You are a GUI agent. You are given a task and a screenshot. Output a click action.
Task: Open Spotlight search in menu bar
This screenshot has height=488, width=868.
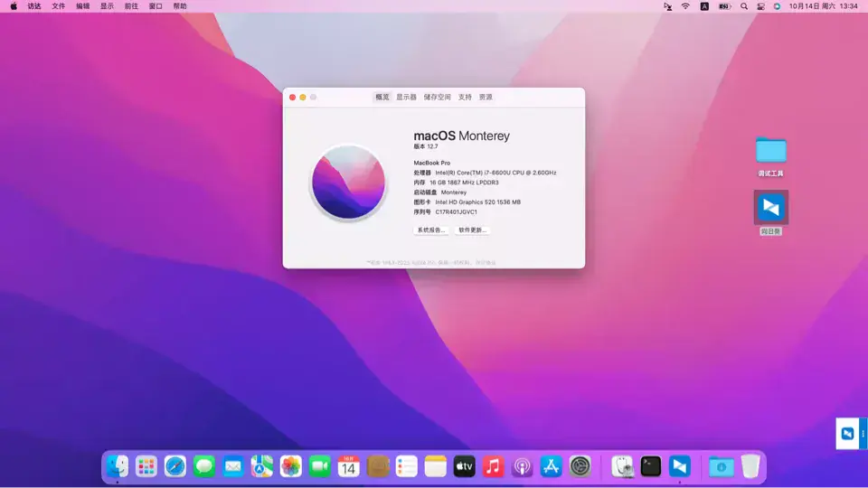coord(744,6)
